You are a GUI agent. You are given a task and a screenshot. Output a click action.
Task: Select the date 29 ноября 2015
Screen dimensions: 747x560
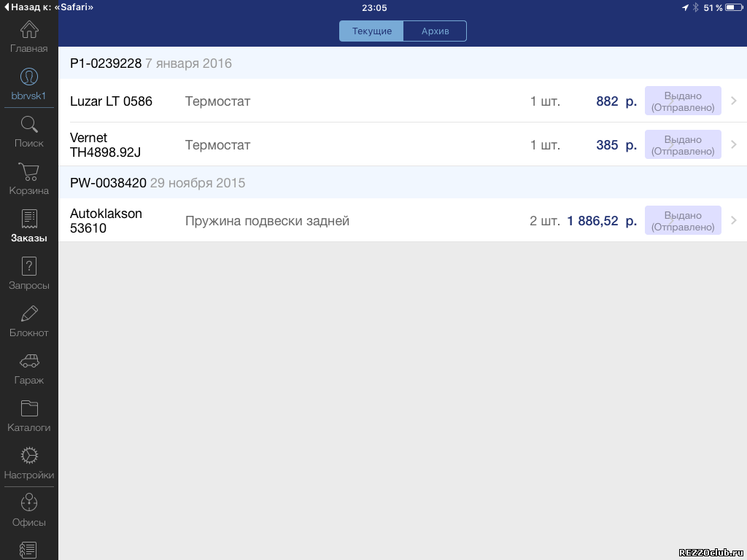pos(198,183)
